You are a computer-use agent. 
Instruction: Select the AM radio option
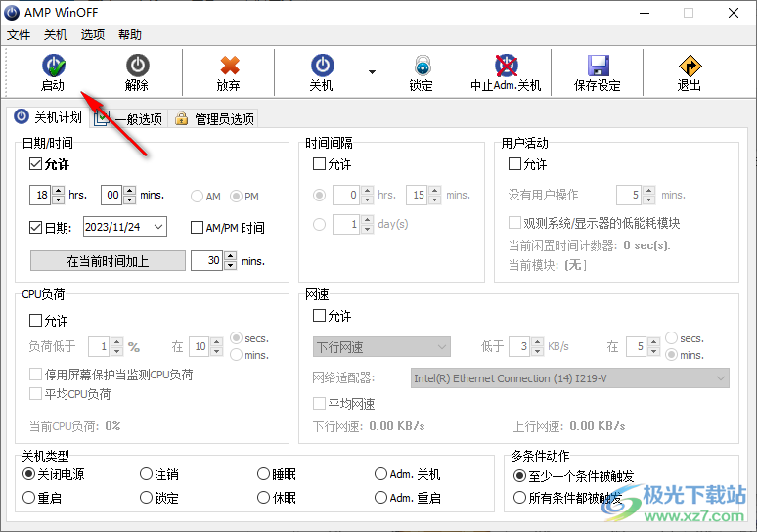point(197,197)
